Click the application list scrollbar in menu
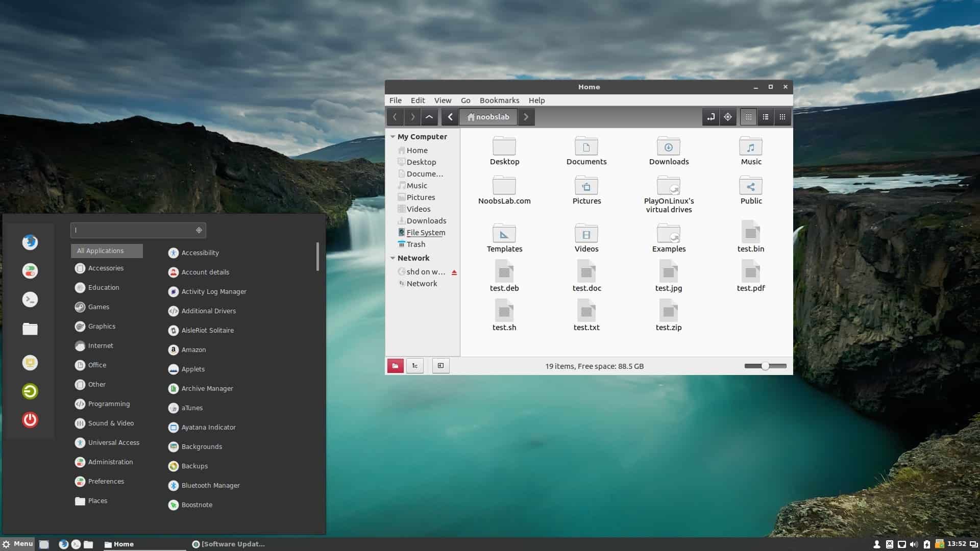Image resolution: width=980 pixels, height=551 pixels. [317, 257]
